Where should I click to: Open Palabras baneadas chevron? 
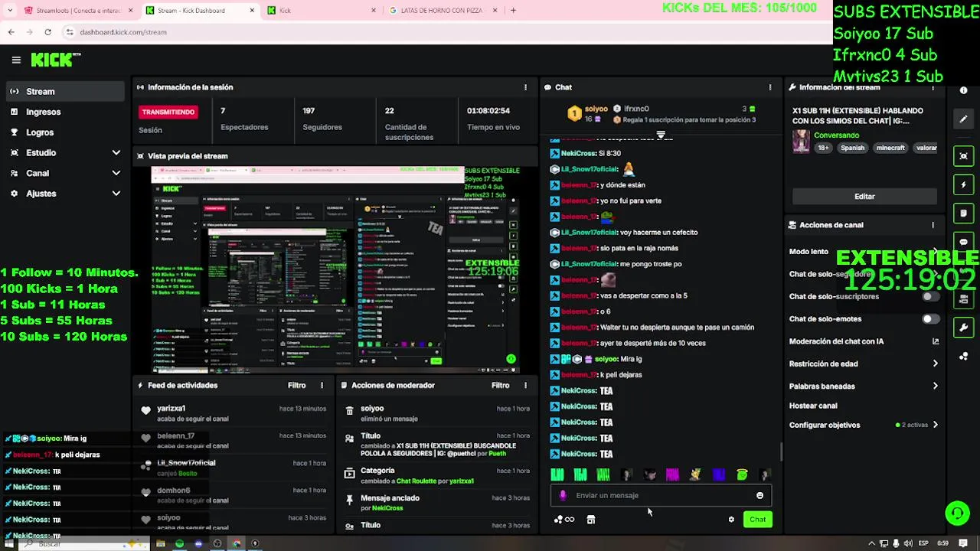[x=935, y=386]
